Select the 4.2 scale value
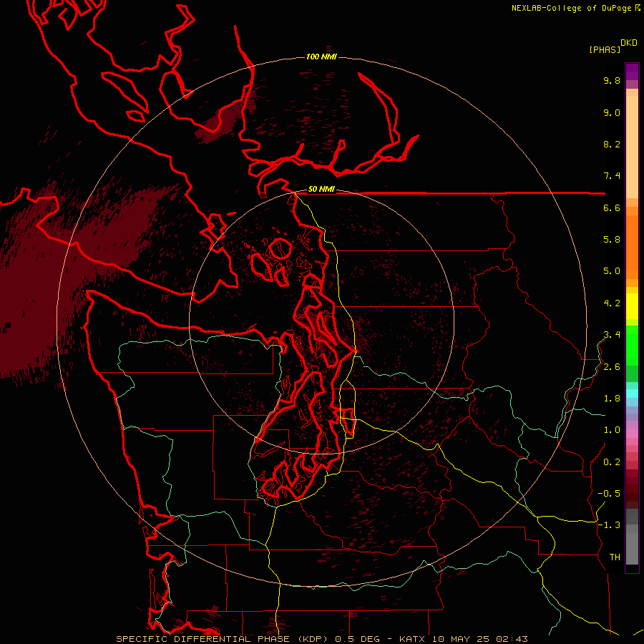 click(612, 303)
